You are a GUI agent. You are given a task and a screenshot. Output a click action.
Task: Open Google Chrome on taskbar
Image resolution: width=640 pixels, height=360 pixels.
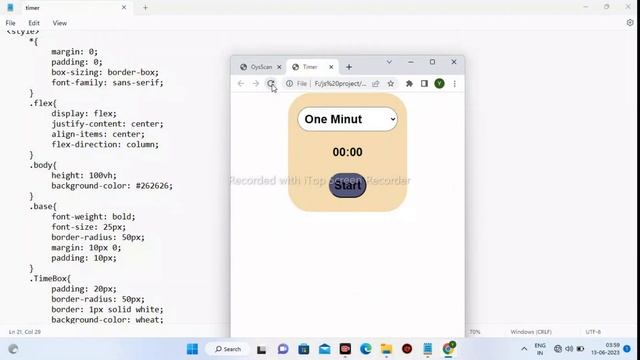[x=448, y=349]
